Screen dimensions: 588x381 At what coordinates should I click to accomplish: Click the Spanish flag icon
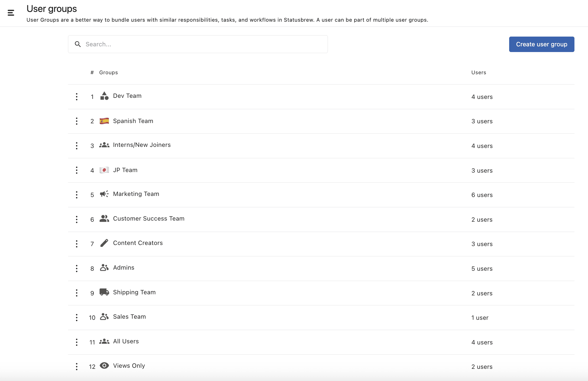tap(104, 121)
